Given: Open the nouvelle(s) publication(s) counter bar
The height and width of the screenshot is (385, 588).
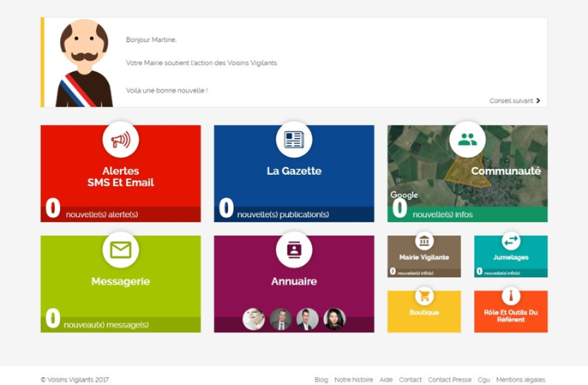Looking at the screenshot, I should 294,214.
